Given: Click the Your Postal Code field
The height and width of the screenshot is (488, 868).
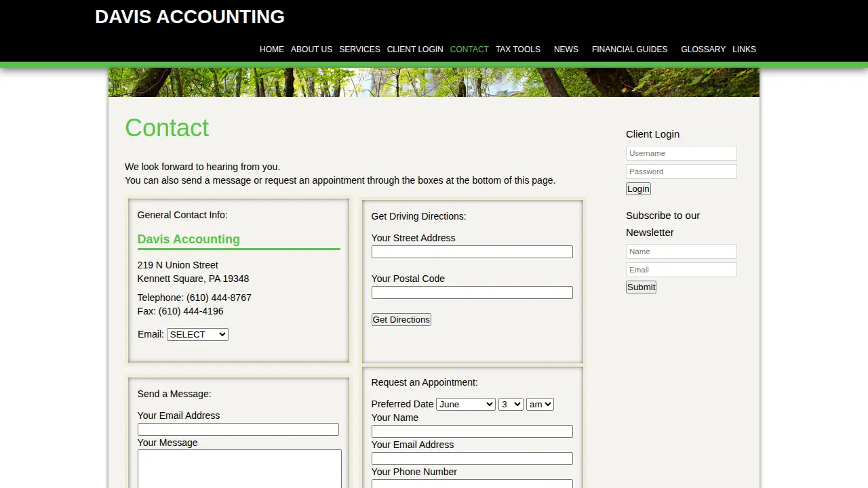Looking at the screenshot, I should click(472, 293).
